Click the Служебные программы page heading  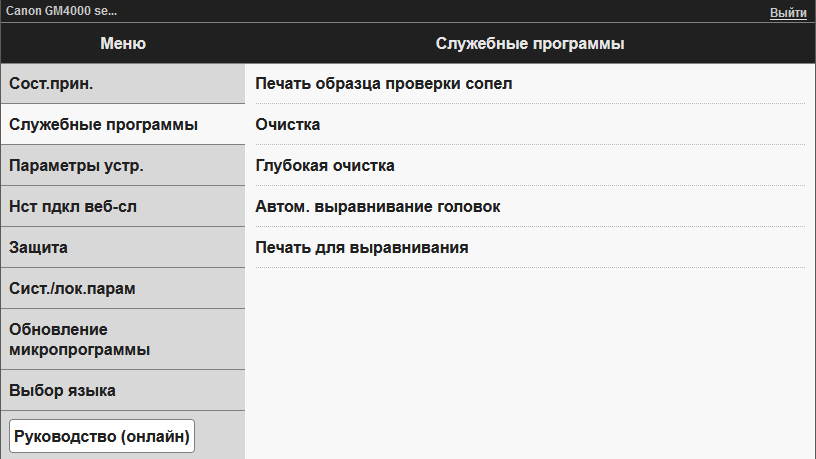pos(531,44)
